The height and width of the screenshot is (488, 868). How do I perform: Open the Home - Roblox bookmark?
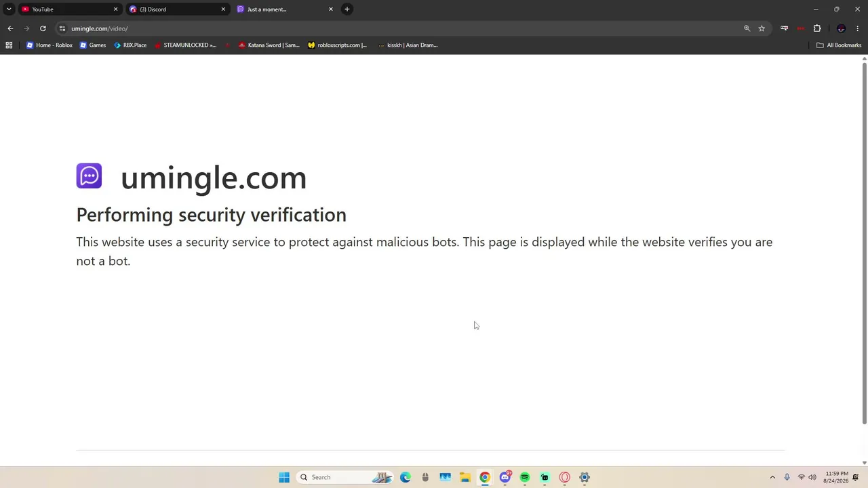click(50, 45)
